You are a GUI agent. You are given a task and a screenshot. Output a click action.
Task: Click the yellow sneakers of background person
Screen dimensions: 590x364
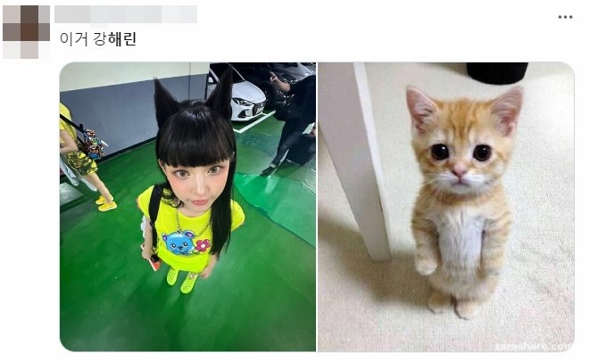(x=105, y=203)
